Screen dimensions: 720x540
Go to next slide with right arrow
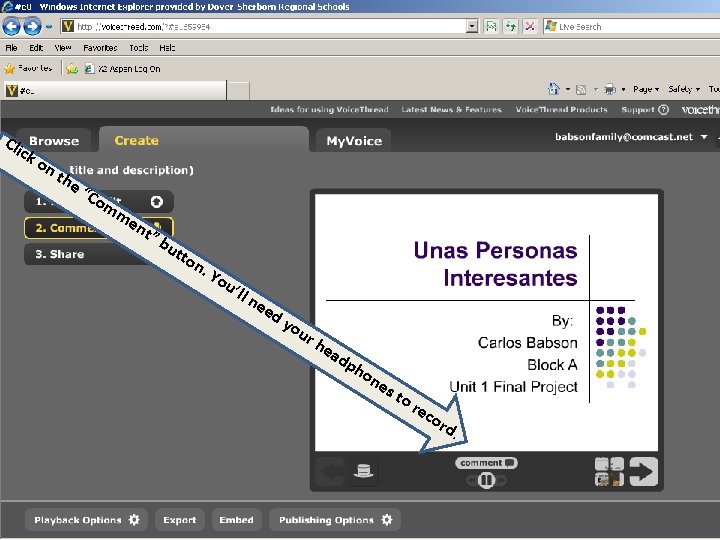[x=644, y=472]
